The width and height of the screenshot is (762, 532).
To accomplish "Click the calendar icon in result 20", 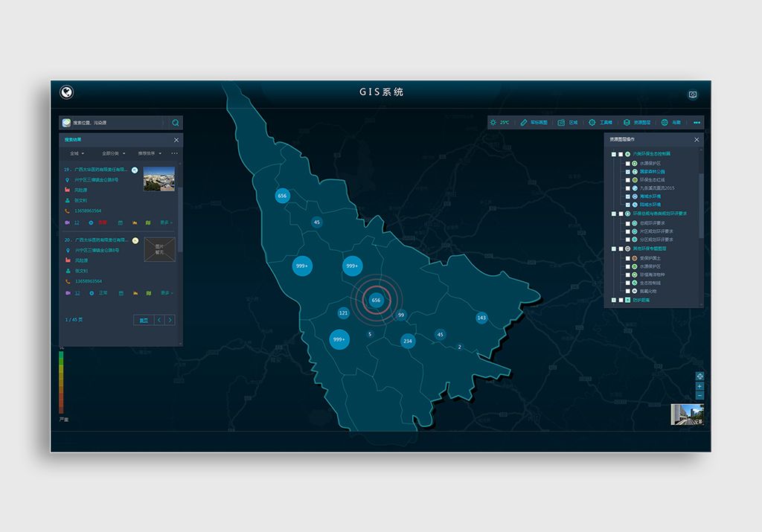I will pos(121,293).
